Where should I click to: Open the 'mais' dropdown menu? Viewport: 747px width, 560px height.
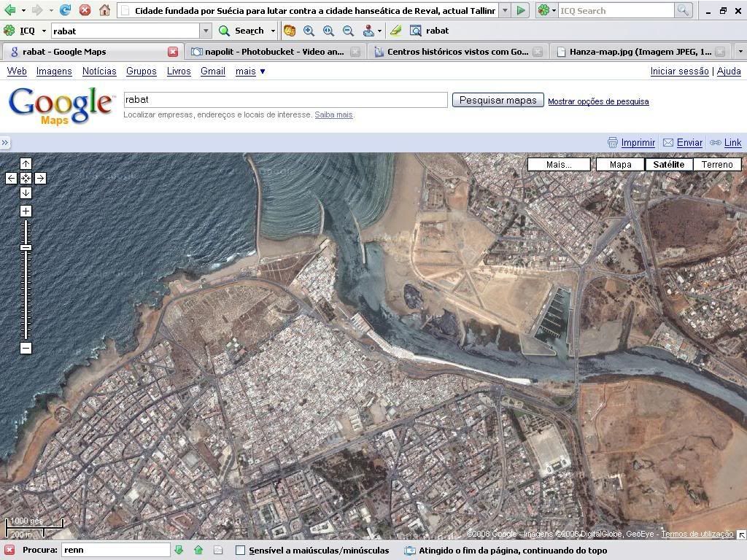pos(250,71)
